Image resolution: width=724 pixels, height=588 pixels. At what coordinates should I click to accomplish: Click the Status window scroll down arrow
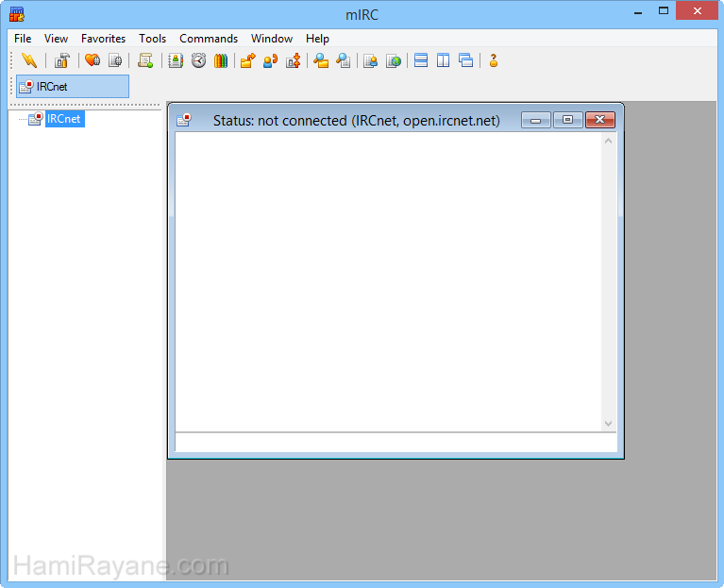click(x=608, y=423)
